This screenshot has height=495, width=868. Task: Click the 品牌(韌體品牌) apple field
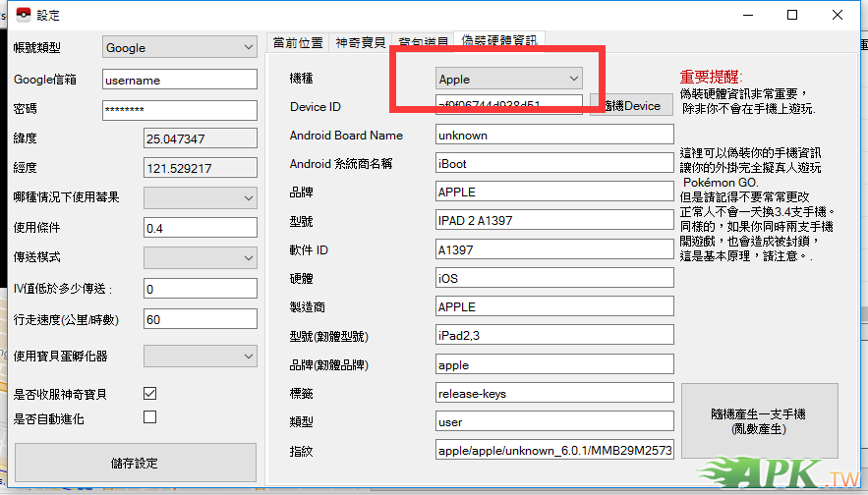click(554, 364)
